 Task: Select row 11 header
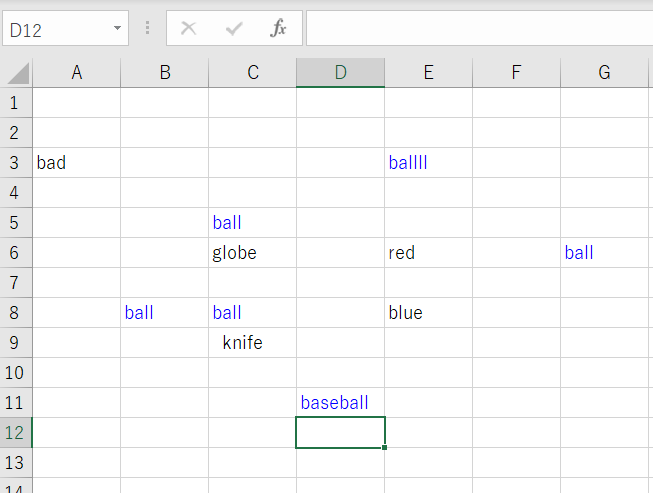tap(16, 403)
